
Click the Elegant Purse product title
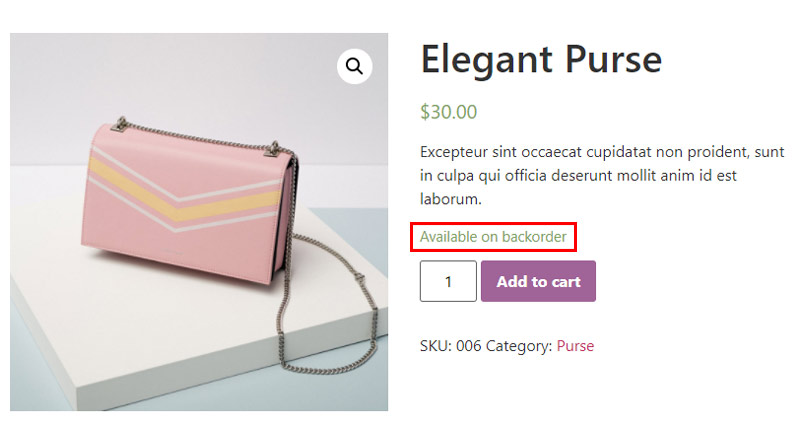point(541,60)
